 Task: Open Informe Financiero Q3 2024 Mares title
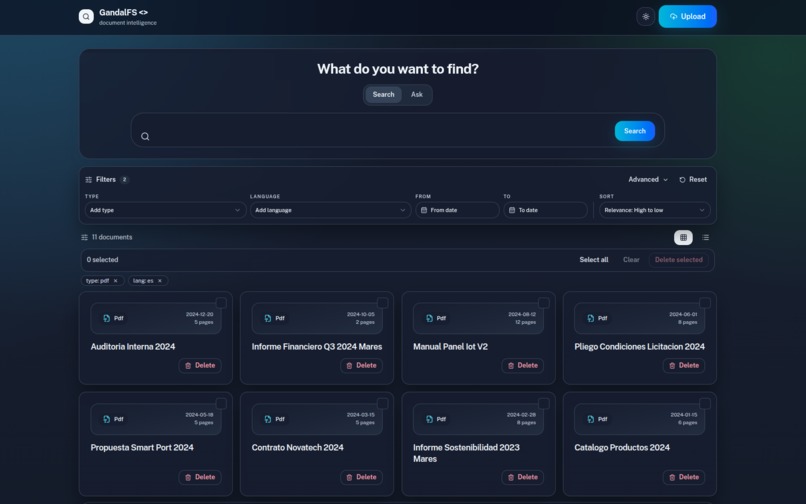[317, 347]
